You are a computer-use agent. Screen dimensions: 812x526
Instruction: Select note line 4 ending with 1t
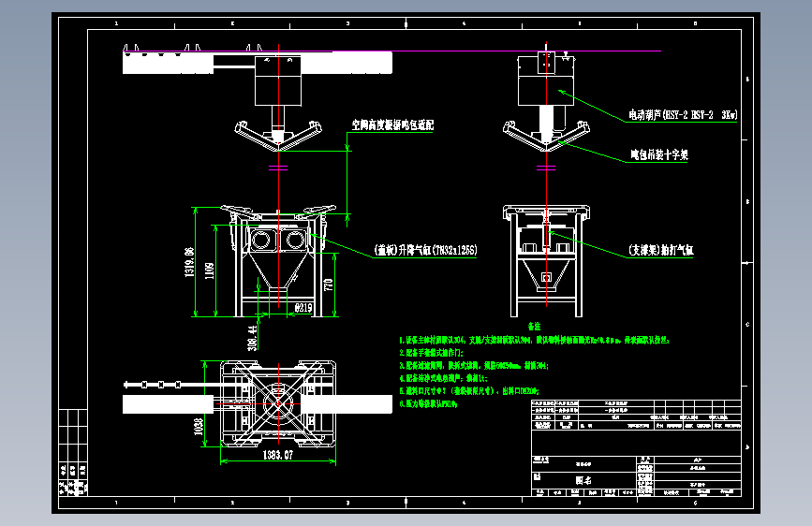click(x=443, y=378)
